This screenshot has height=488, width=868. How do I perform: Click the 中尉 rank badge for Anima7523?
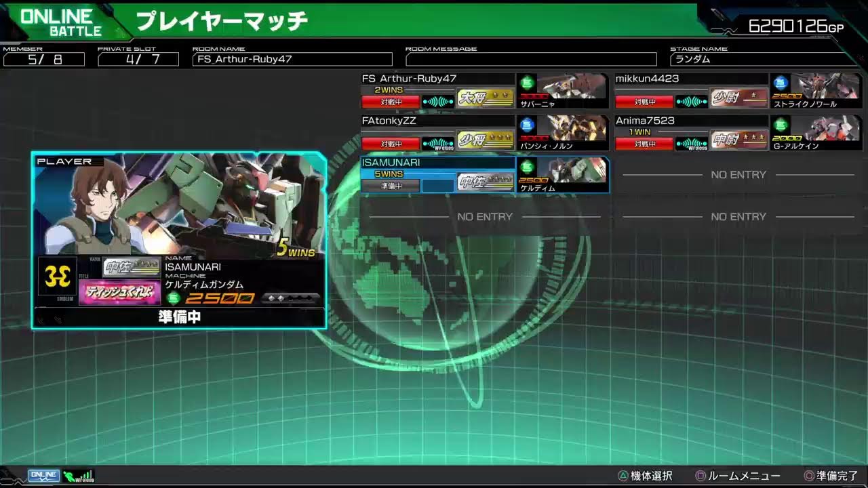pyautogui.click(x=738, y=140)
